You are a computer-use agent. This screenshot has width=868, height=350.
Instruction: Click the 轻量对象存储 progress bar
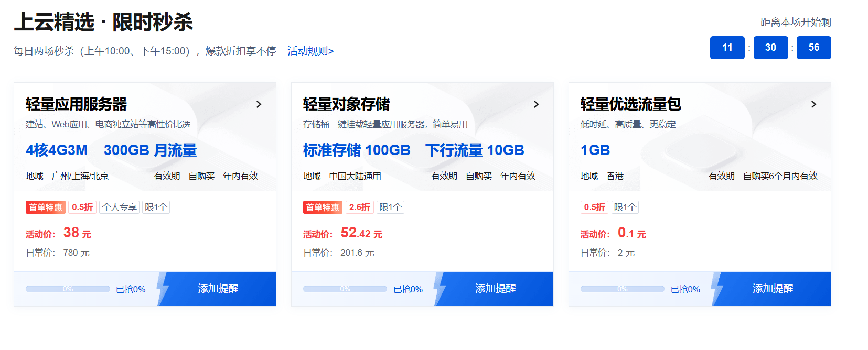[345, 289]
